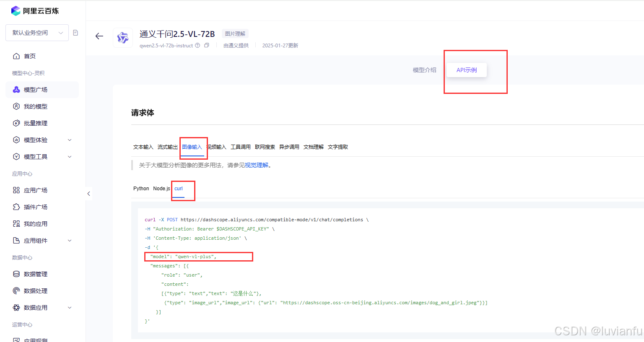
Task: Click the Aliyun Bailian logo icon
Action: (16, 11)
